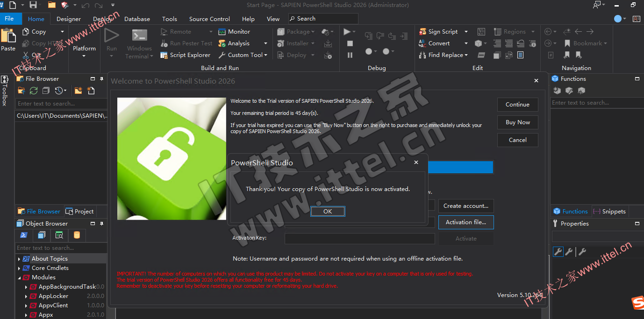This screenshot has width=644, height=319.
Task: Click the refresh icon in File Browser
Action: [34, 91]
